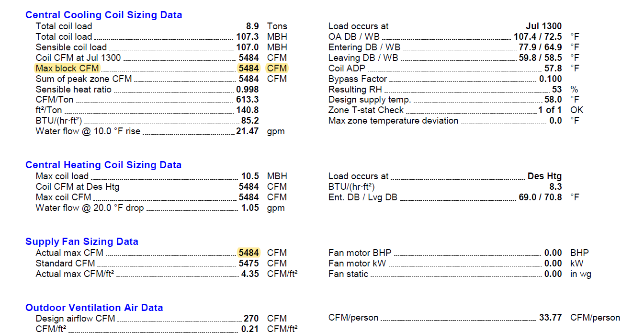Select the 0.21 ventilation CFM/ft² value
The width and height of the screenshot is (644, 334).
coord(250,329)
